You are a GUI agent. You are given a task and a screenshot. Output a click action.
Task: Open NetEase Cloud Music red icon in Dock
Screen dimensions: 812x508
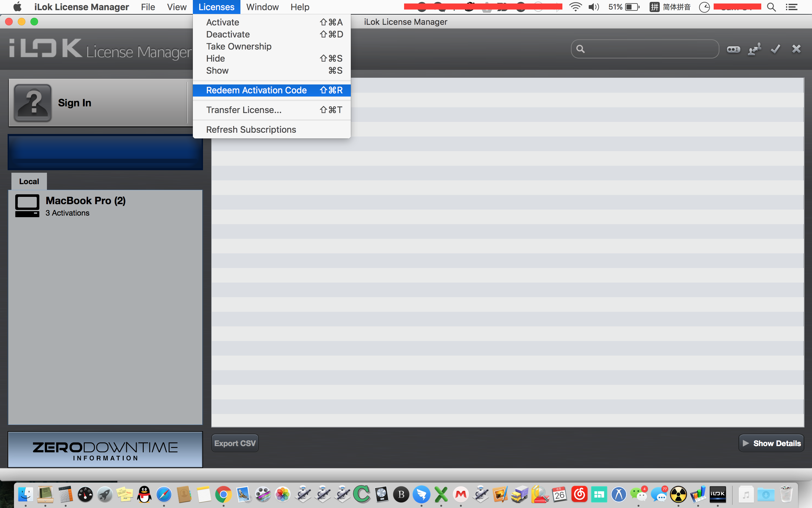point(580,494)
